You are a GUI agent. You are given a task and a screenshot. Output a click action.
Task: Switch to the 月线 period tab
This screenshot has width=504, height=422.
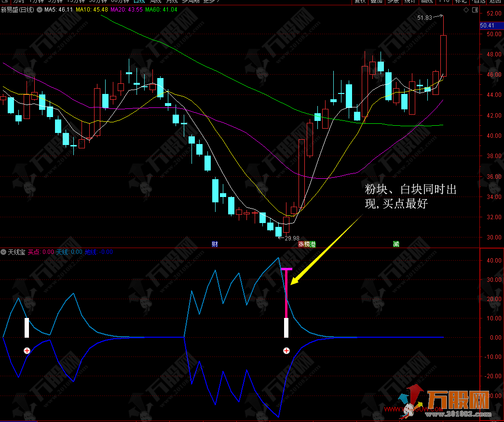[x=172, y=1]
